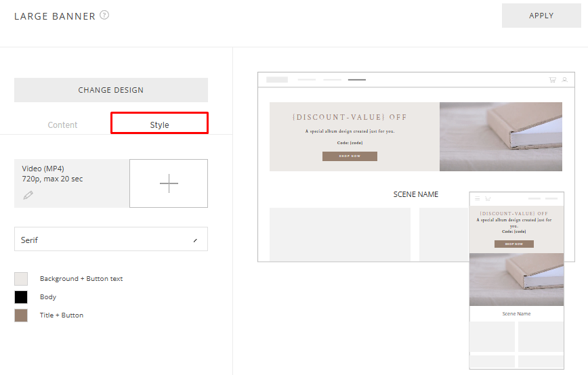Click the help icon beside Large Banner
This screenshot has width=588, height=375.
104,15
